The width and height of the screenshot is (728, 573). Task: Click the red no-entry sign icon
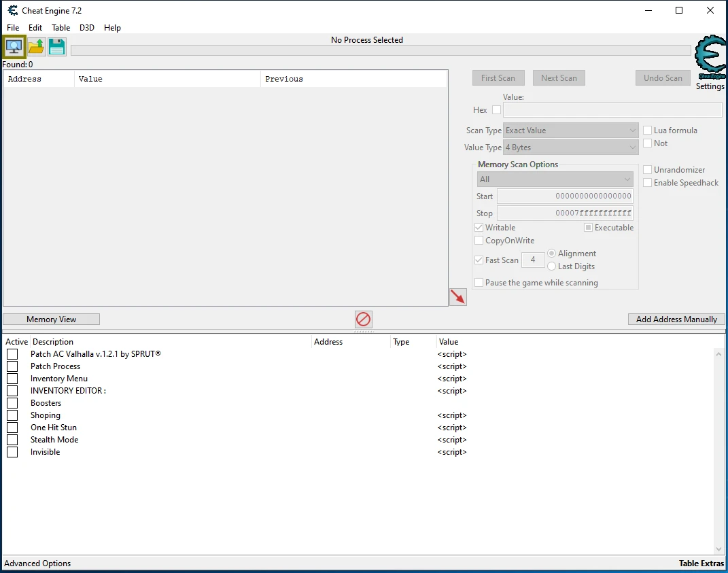pyautogui.click(x=363, y=319)
